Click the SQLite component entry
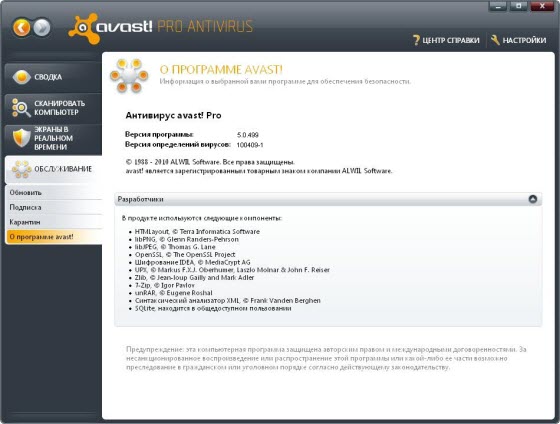The height and width of the screenshot is (424, 560). (213, 308)
